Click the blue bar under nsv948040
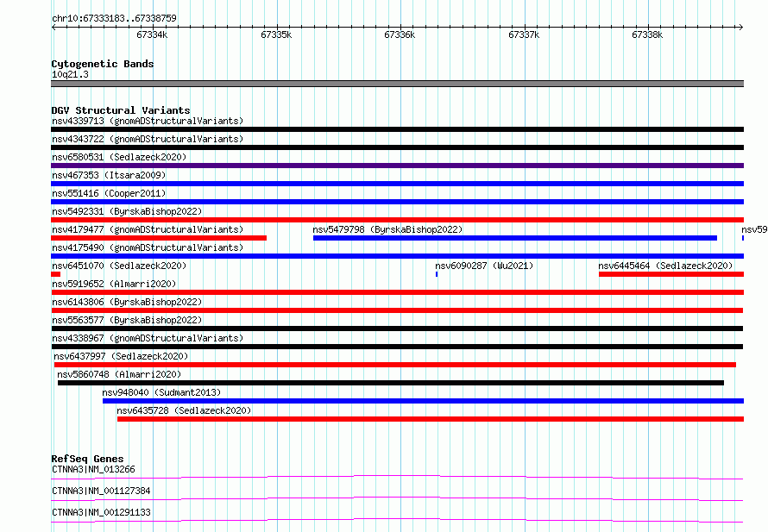Viewport: 768px width, 532px height. [x=423, y=401]
